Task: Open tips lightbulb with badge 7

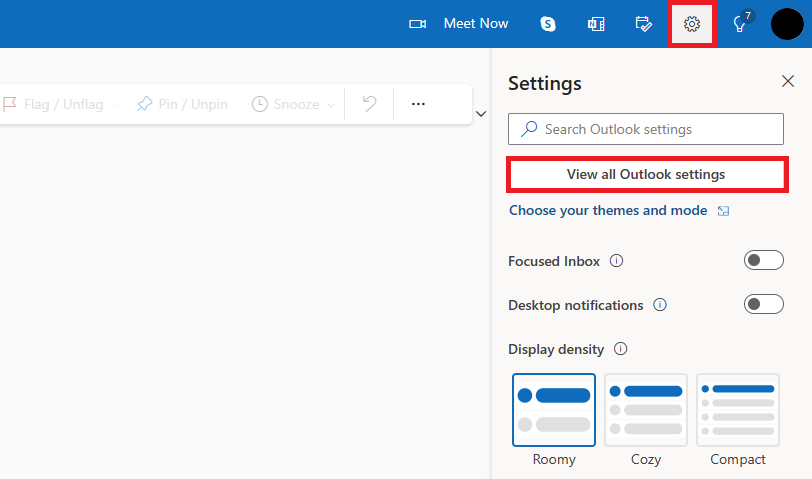Action: pos(740,24)
